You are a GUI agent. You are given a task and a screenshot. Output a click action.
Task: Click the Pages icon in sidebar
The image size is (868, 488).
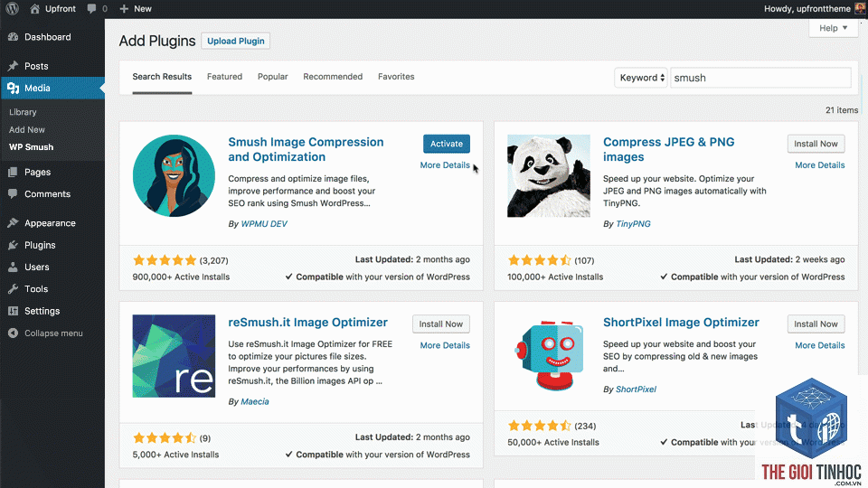tap(13, 172)
